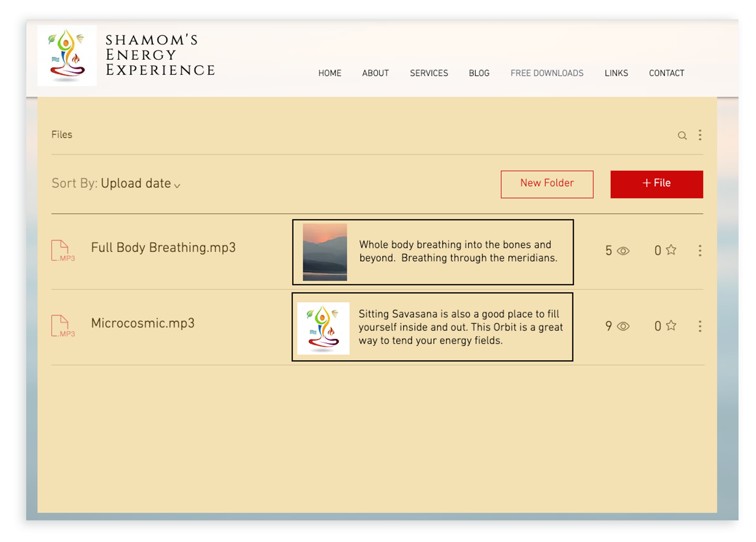The width and height of the screenshot is (756, 542).
Task: Click Shamom's Energy Experience logo
Action: click(x=67, y=55)
